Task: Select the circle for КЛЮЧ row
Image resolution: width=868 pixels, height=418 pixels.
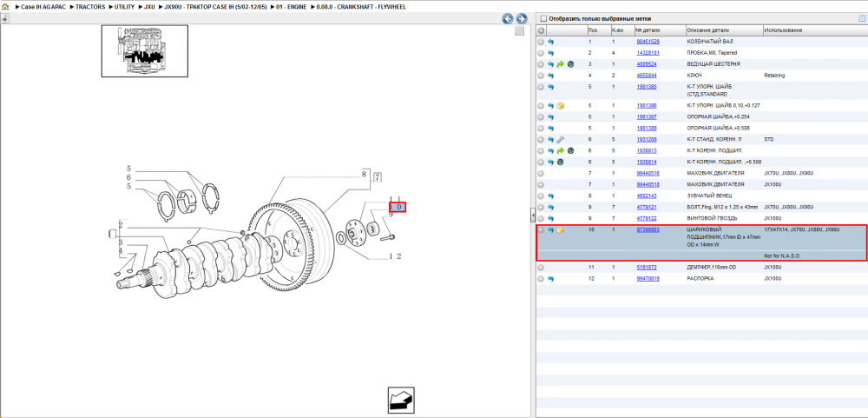Action: (542, 75)
